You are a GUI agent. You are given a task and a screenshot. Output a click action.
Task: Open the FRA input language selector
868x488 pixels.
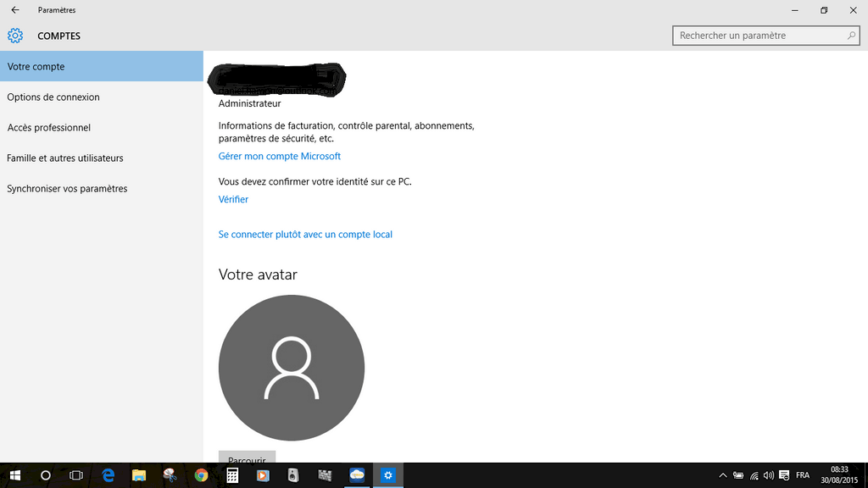pyautogui.click(x=802, y=475)
